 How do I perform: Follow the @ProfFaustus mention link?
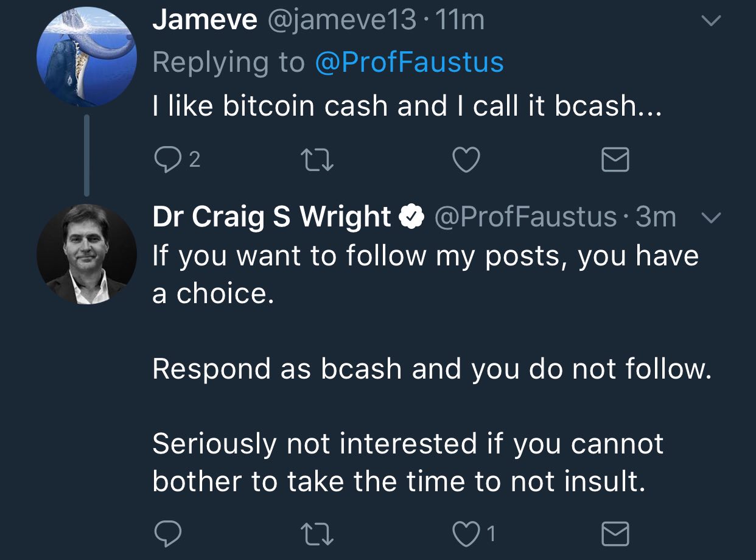coord(410,62)
